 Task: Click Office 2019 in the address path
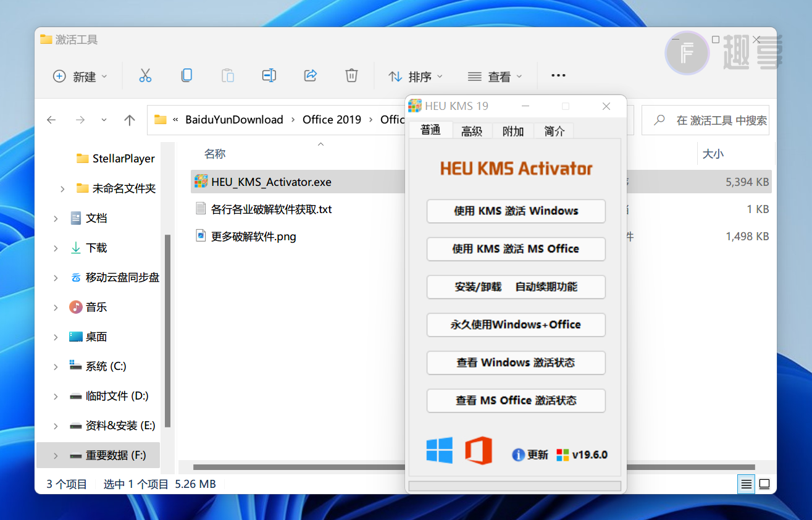point(332,120)
